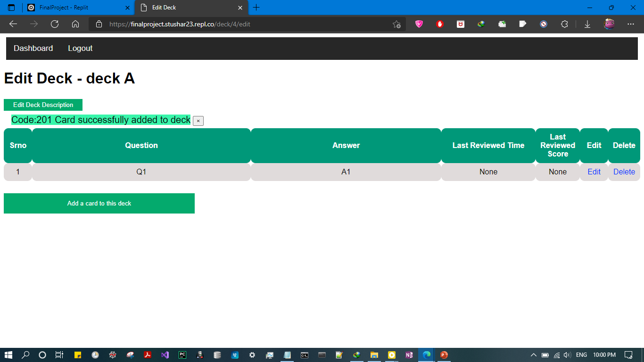The width and height of the screenshot is (644, 362).
Task: Click the browser profile avatar
Action: [609, 24]
